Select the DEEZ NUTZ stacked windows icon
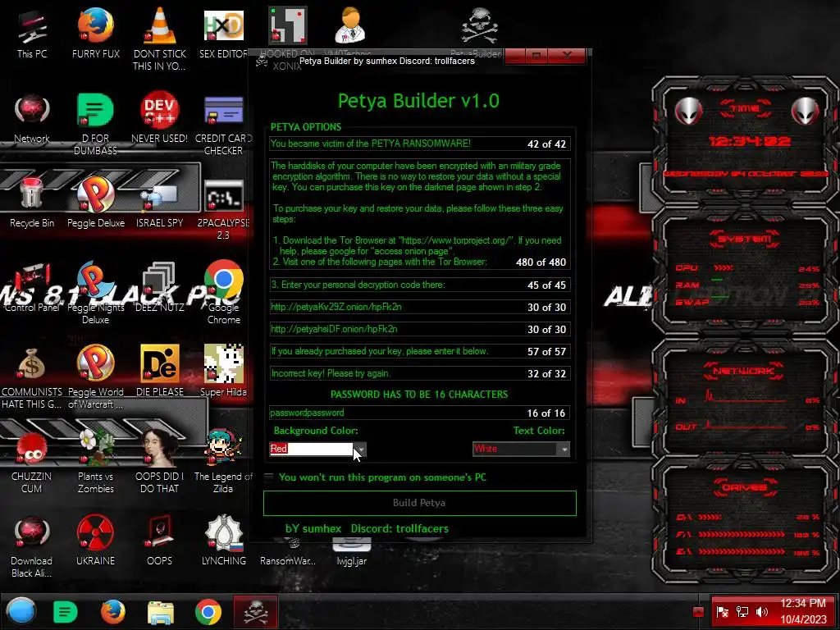Screen dimensions: 840x630 click(x=159, y=288)
